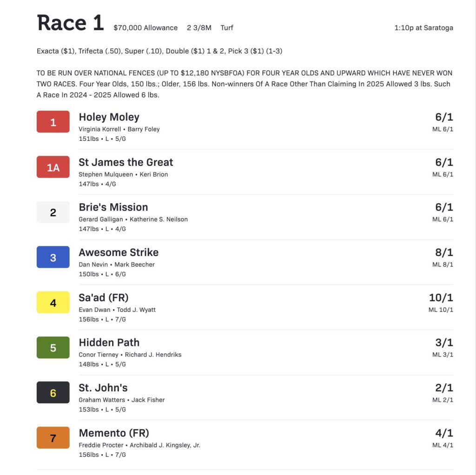The width and height of the screenshot is (476, 475).
Task: Select the orange number 7 badge
Action: click(x=53, y=438)
